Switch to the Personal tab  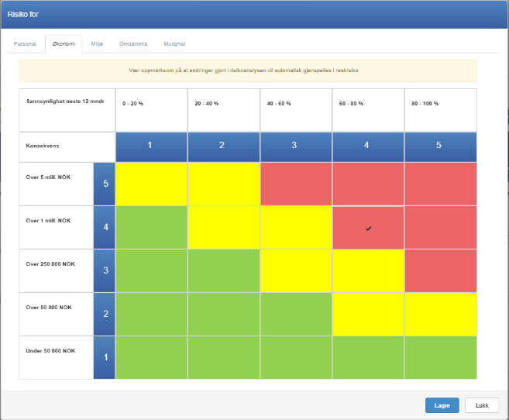(x=25, y=44)
